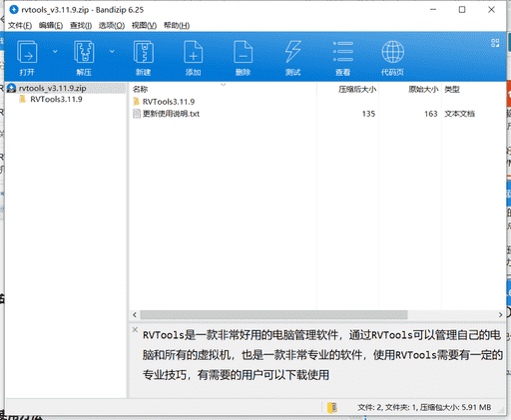Expand the Extract (解压) dropdown arrow
Viewport: 511px width, 420px height.
coord(112,51)
